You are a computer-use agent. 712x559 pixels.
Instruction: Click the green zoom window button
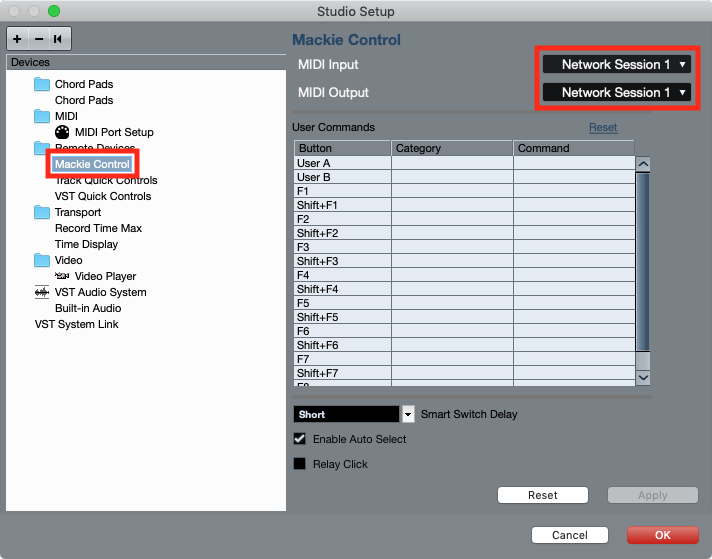(x=54, y=11)
